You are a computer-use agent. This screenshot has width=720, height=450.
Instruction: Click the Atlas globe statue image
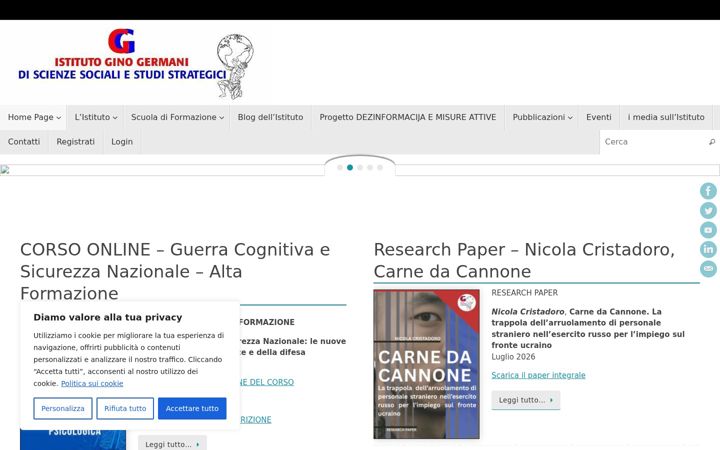tap(235, 67)
